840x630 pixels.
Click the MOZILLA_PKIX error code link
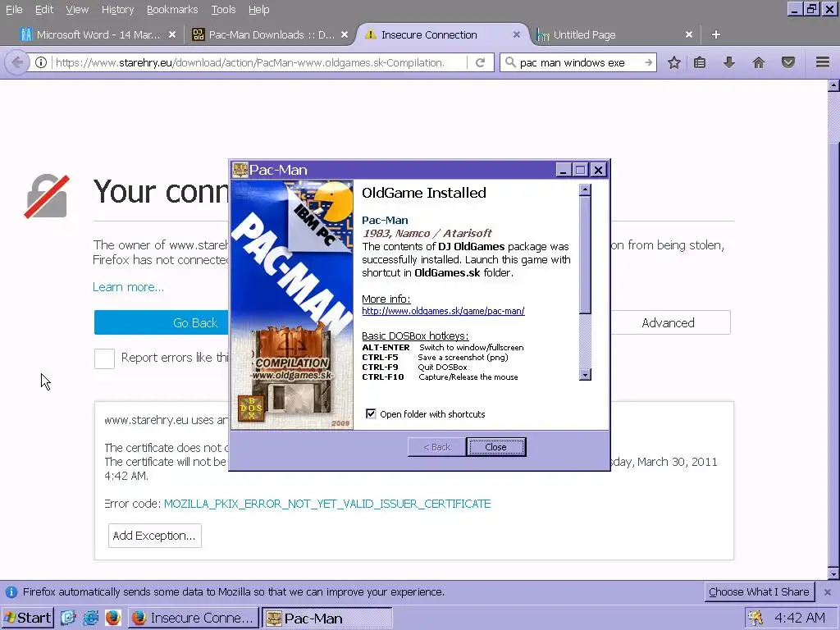pyautogui.click(x=327, y=504)
